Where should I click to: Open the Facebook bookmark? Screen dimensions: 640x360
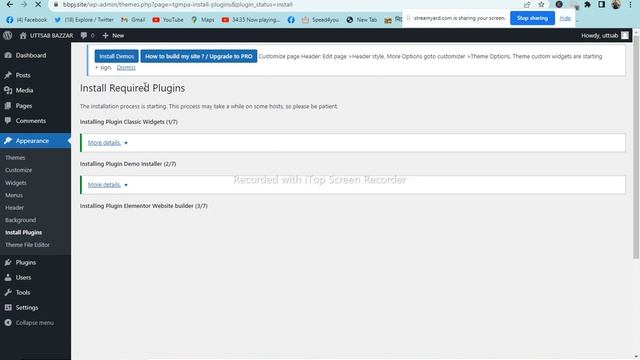[27, 20]
